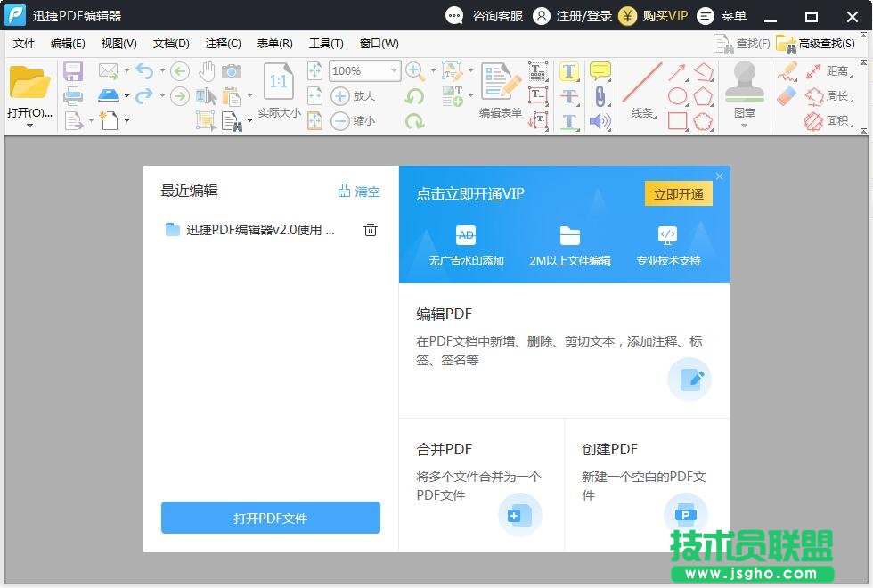
Task: Save the document using the floppy disk icon
Action: pyautogui.click(x=73, y=70)
